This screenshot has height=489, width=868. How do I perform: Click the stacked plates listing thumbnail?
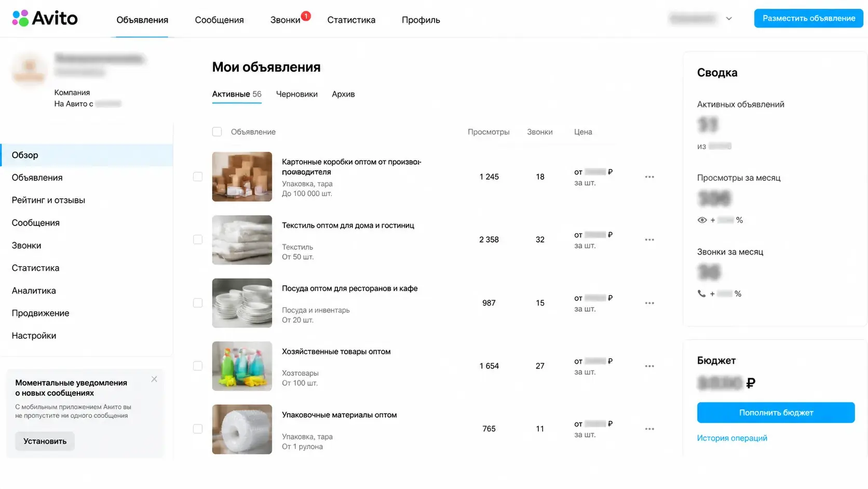pyautogui.click(x=242, y=303)
